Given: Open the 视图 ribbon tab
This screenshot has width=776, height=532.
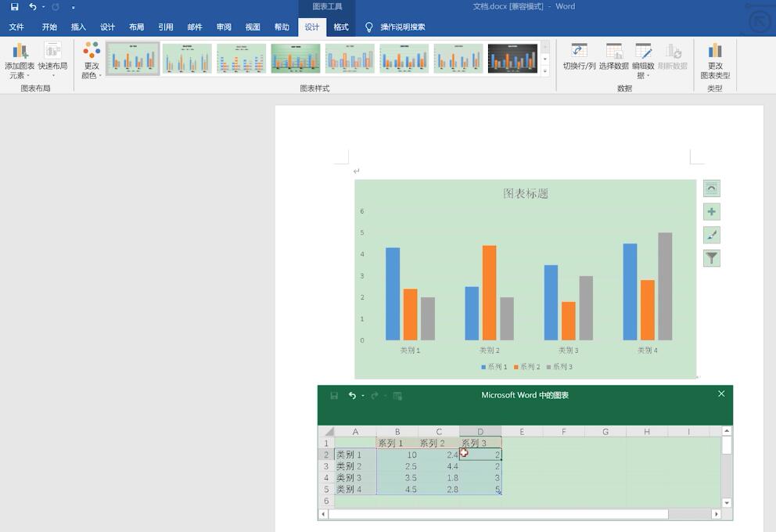Looking at the screenshot, I should [x=253, y=27].
